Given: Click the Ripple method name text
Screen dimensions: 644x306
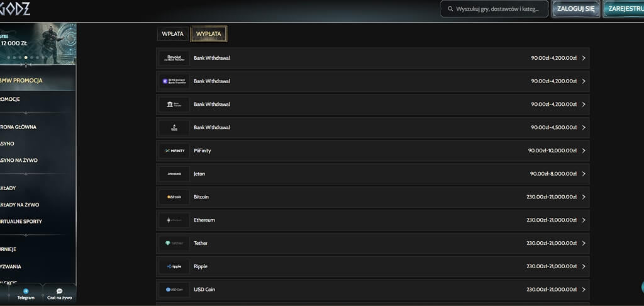Looking at the screenshot, I should click(201, 266).
